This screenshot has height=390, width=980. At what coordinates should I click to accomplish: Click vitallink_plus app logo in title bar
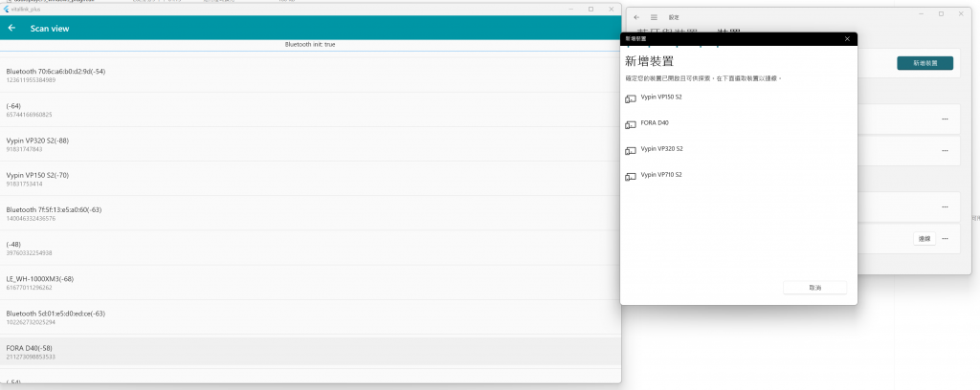pos(7,10)
